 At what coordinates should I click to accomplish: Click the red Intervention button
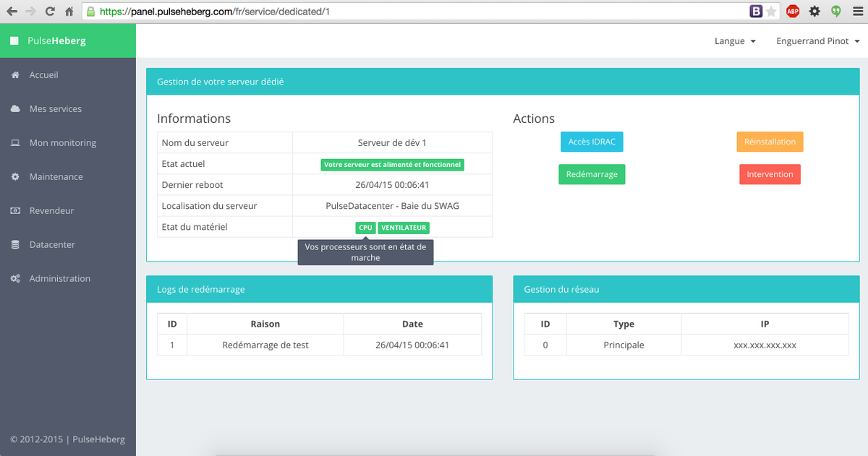[x=770, y=174]
